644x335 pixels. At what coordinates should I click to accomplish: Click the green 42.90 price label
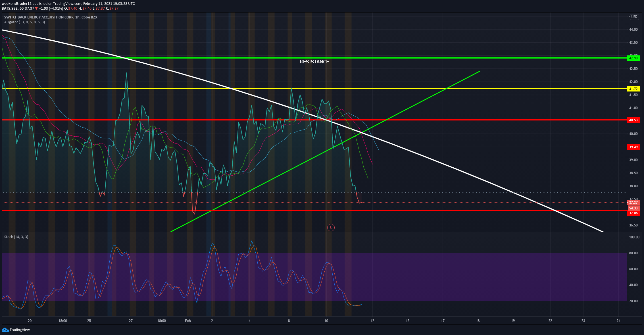click(x=633, y=58)
